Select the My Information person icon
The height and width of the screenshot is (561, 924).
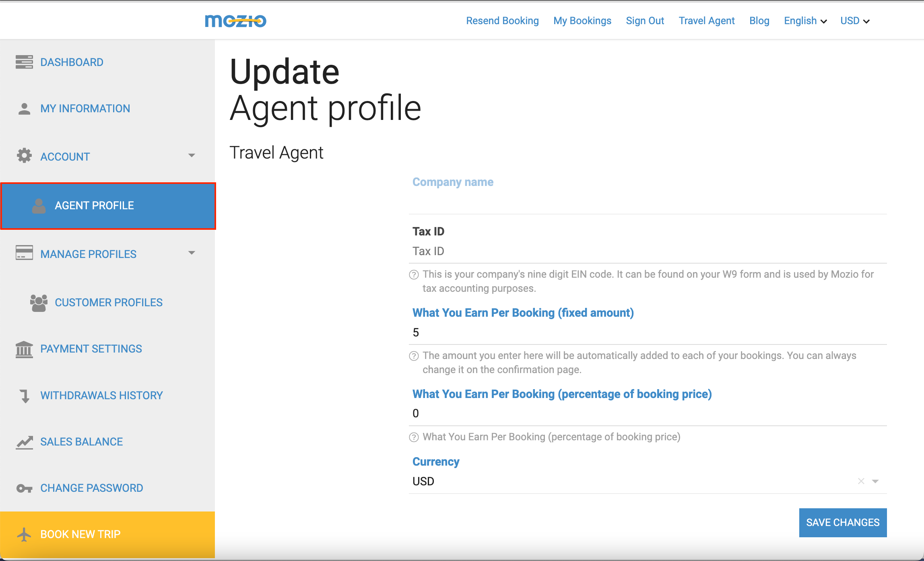pos(24,108)
